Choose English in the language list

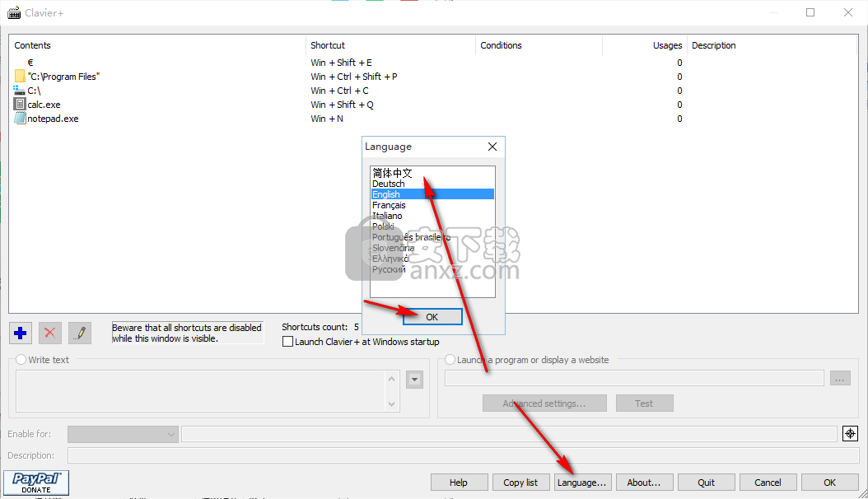433,194
